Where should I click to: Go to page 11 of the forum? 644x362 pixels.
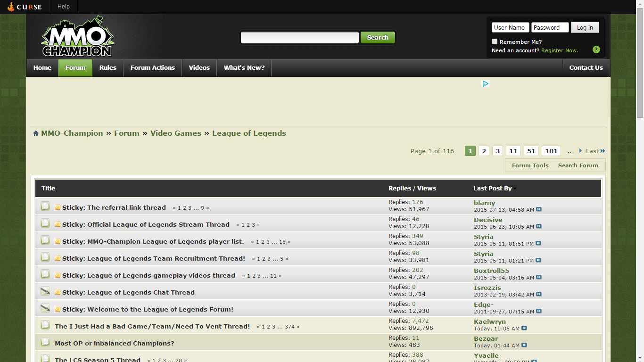pyautogui.click(x=513, y=151)
